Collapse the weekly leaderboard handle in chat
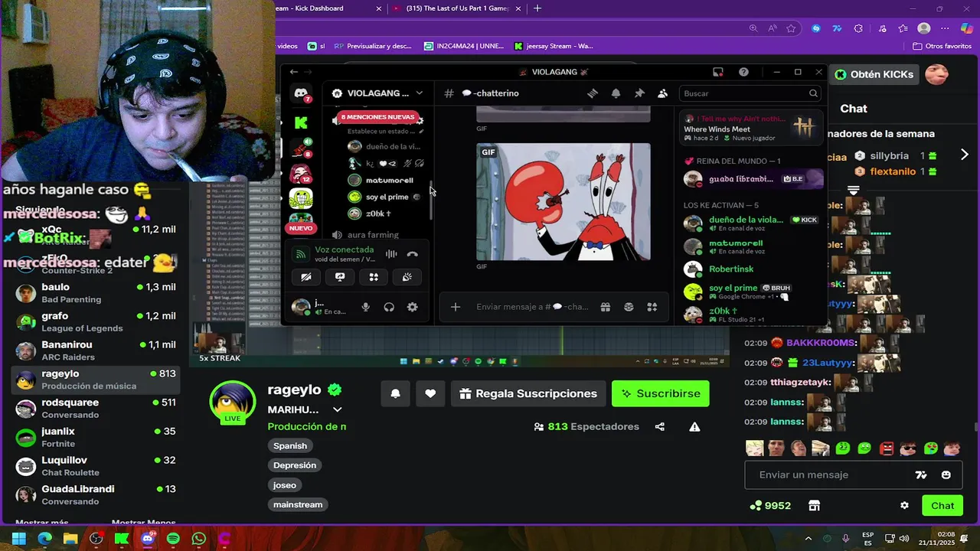The image size is (980, 551). pyautogui.click(x=853, y=189)
